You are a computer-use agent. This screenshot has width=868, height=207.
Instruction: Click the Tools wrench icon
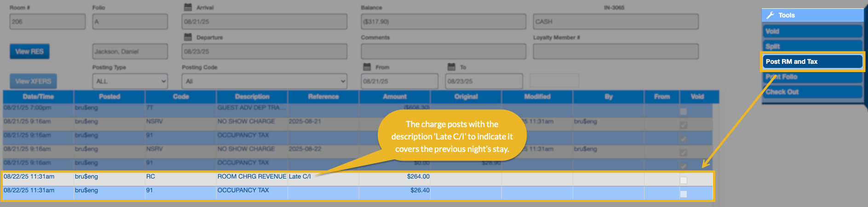[x=770, y=15]
